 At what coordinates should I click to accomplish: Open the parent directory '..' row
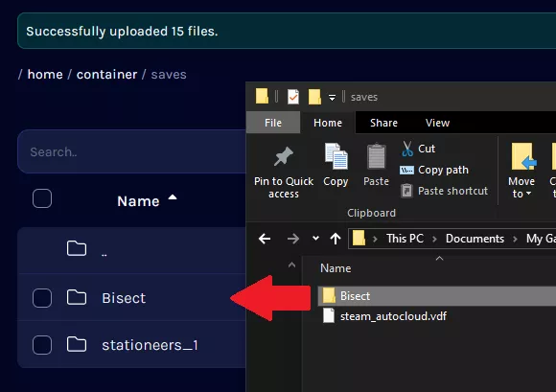pyautogui.click(x=132, y=249)
